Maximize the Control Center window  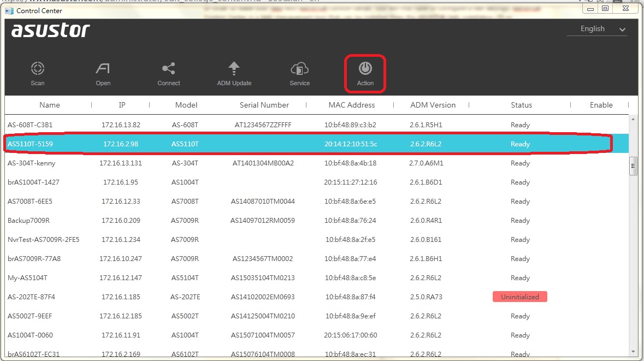click(x=605, y=9)
